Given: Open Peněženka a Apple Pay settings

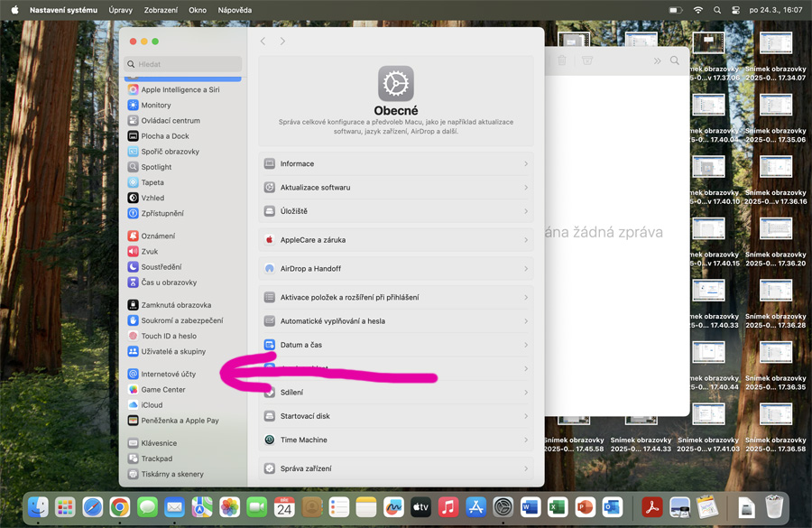Looking at the screenshot, I should [x=180, y=421].
